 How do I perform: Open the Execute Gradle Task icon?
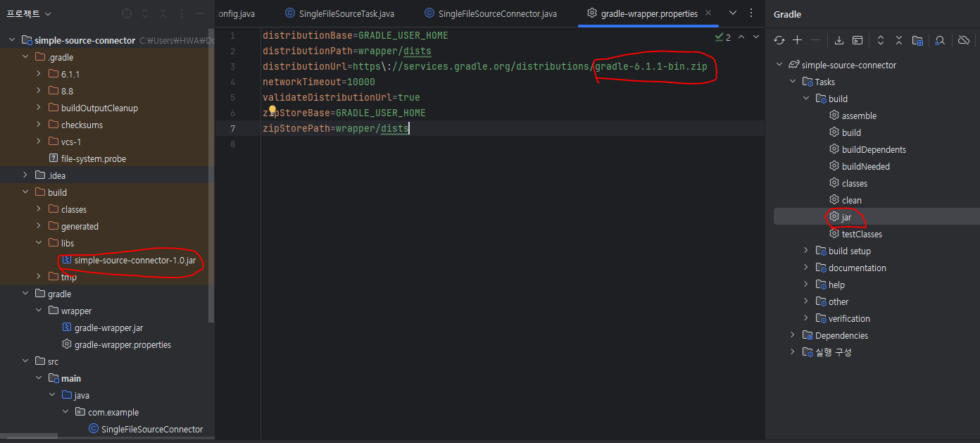(x=857, y=40)
